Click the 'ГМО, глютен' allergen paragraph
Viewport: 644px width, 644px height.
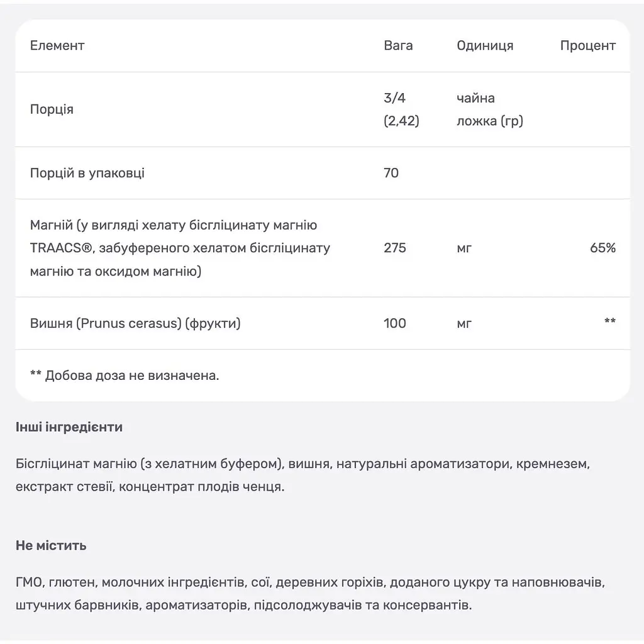pos(310,594)
